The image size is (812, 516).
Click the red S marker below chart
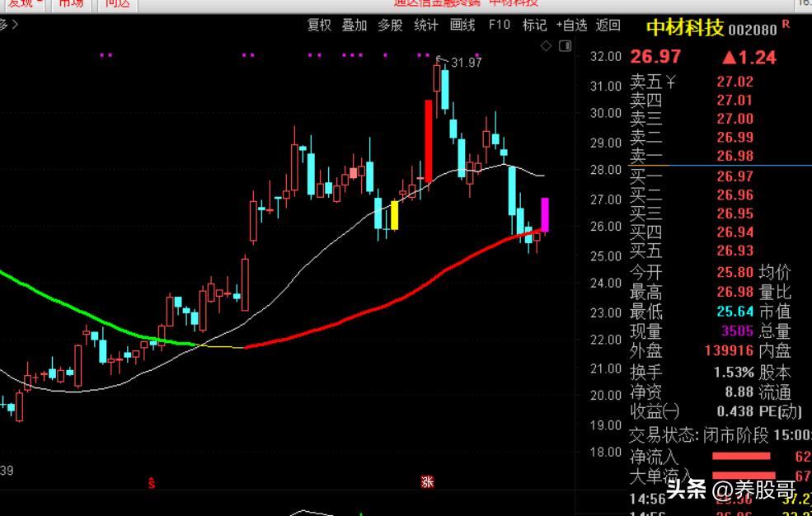(x=151, y=483)
